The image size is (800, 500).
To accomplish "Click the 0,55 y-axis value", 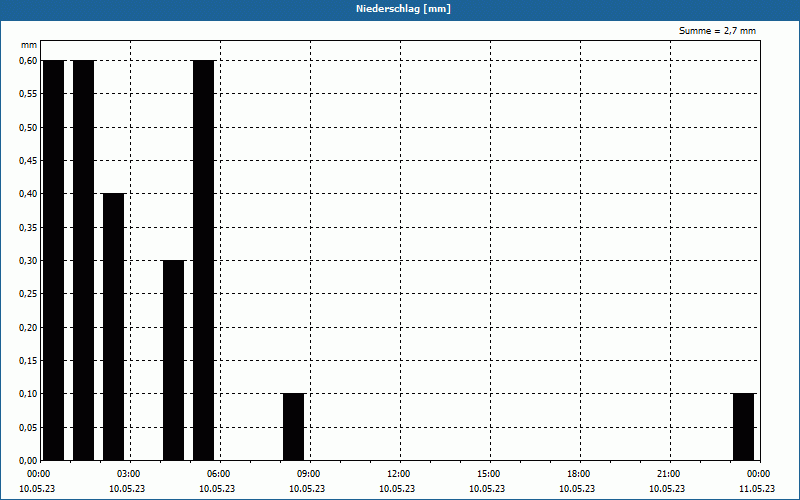I will tap(28, 94).
